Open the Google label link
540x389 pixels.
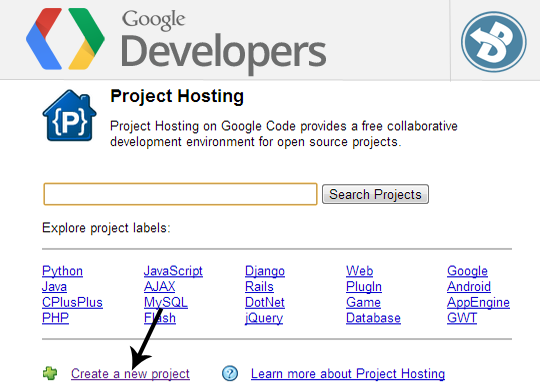pyautogui.click(x=467, y=271)
